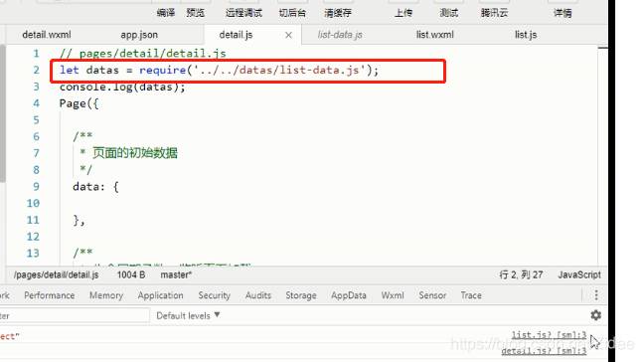Open the Security devtools tab
The image size is (644, 362).
pyautogui.click(x=214, y=295)
